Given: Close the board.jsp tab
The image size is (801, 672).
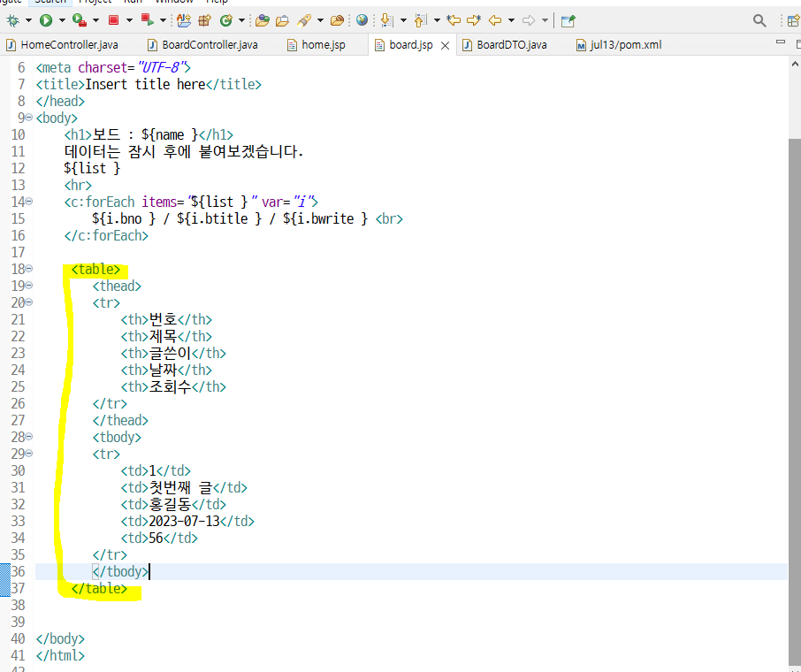Looking at the screenshot, I should pos(445,45).
